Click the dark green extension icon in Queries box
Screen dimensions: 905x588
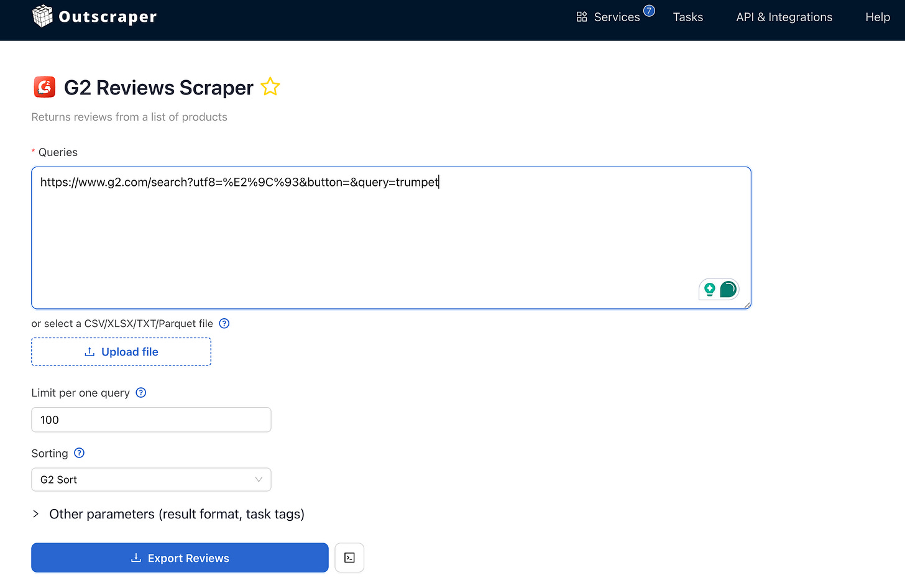(x=728, y=289)
